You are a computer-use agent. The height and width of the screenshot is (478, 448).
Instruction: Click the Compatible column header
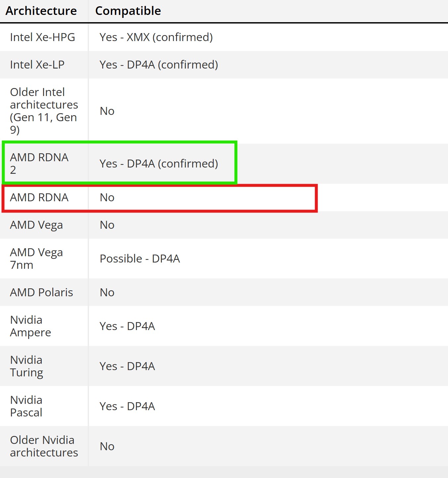[128, 11]
